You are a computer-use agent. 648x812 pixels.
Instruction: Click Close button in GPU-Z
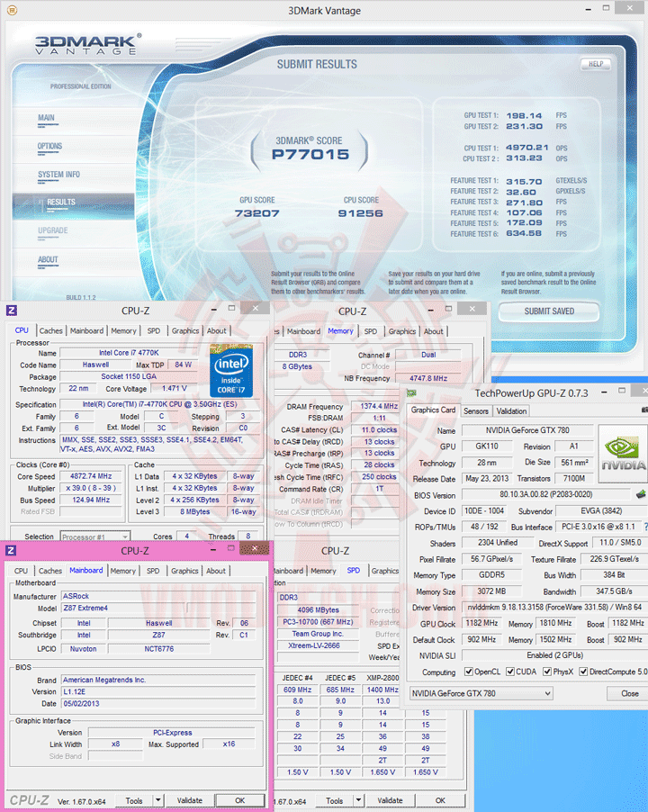pos(629,693)
